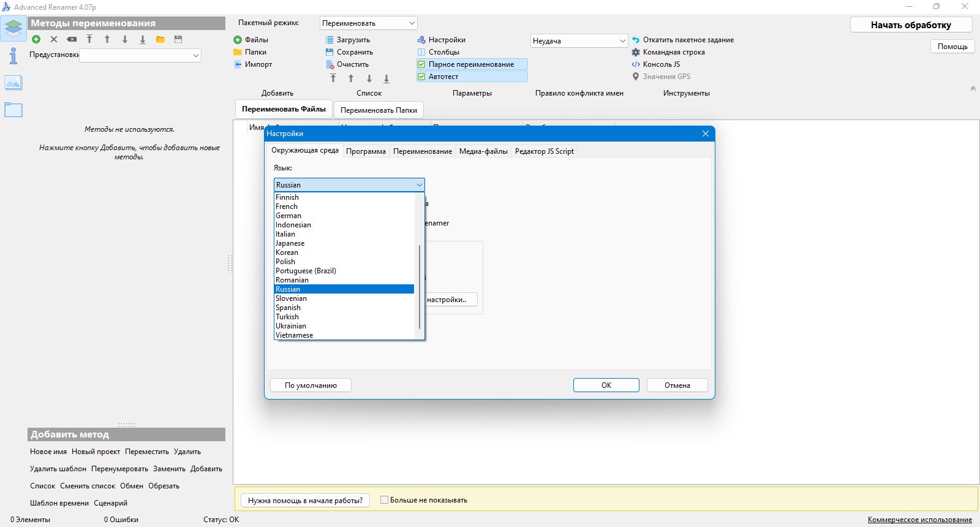Click the clear-all methods backspace icon
Screen dimensions: 980x527
coord(72,39)
